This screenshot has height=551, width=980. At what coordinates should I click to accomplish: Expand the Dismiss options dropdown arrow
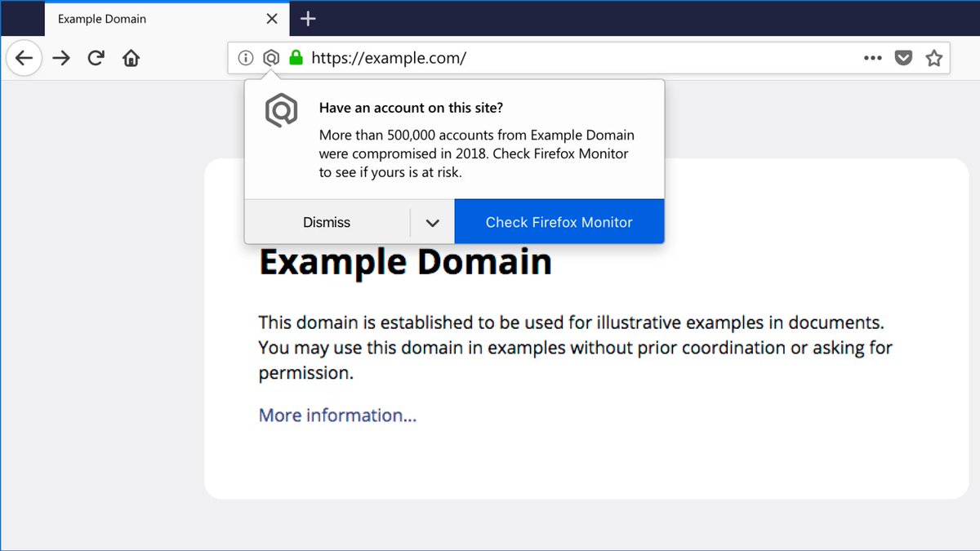coord(432,222)
